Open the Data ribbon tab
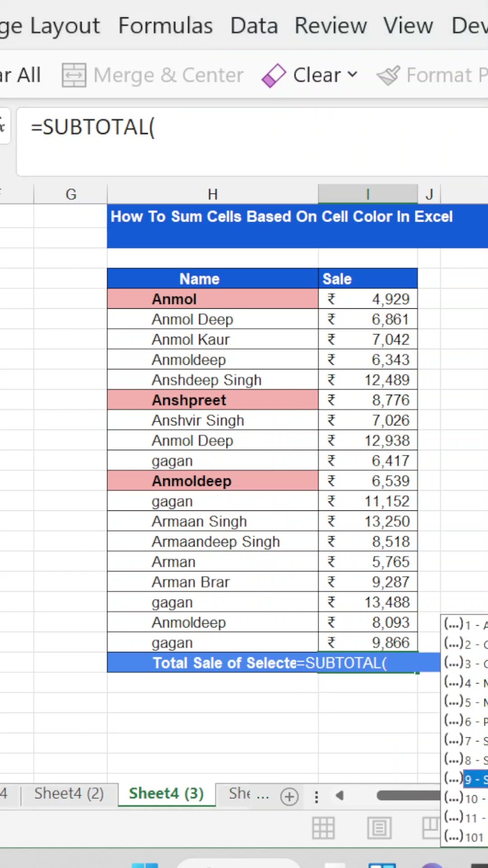Screen dimensions: 488x868 pos(254,26)
